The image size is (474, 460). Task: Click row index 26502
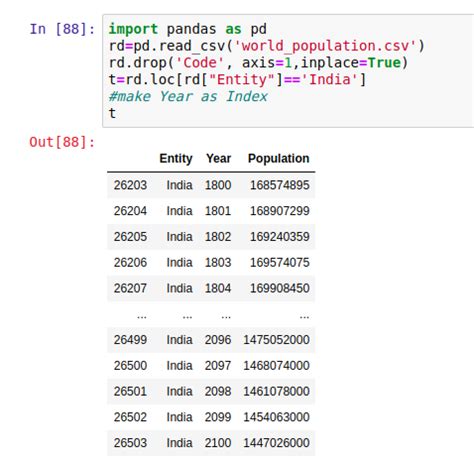click(x=130, y=417)
